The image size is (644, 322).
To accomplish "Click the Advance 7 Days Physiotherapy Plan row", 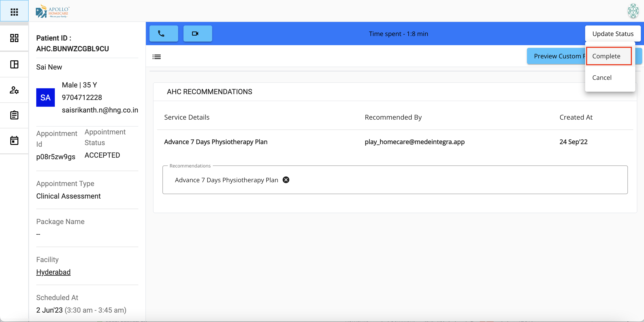I will click(215, 142).
